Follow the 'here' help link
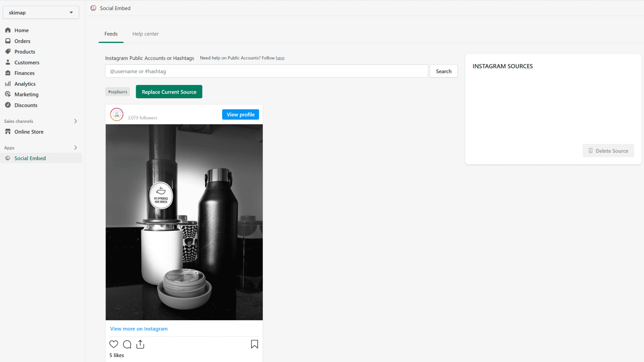 280,58
